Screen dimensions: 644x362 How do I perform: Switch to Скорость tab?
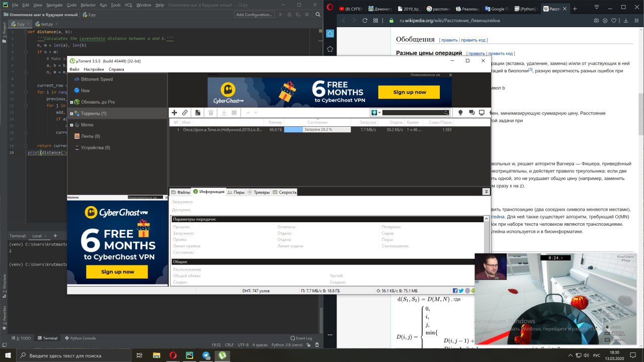click(284, 192)
